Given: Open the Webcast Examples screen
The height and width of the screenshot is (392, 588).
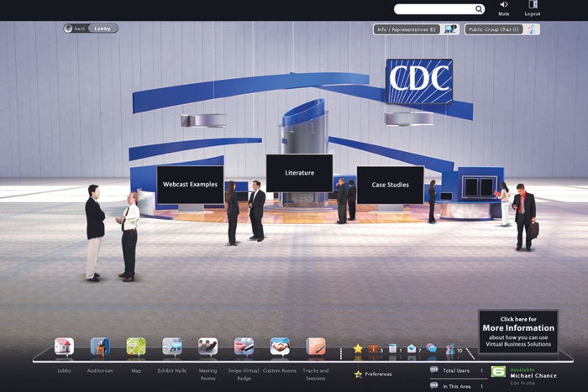Looking at the screenshot, I should (x=190, y=185).
